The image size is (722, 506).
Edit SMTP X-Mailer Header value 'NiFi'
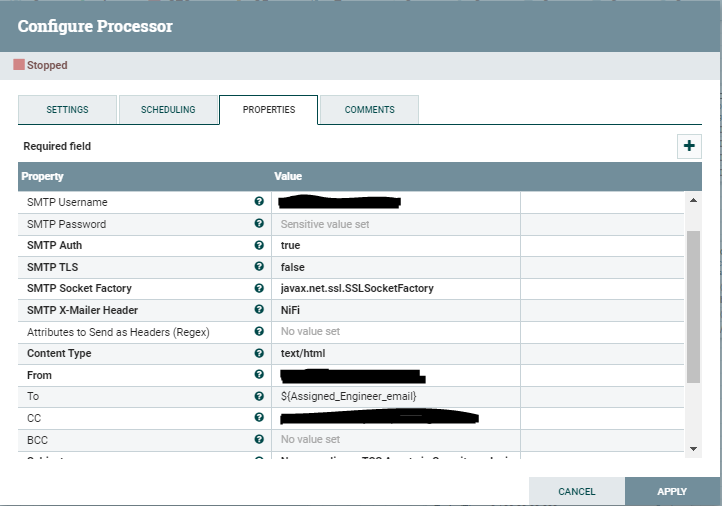tap(396, 310)
